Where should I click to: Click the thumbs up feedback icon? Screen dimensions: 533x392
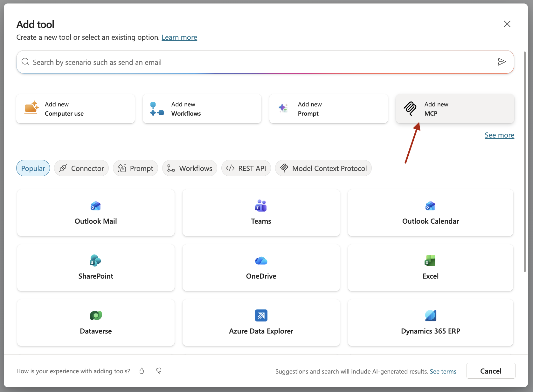142,371
